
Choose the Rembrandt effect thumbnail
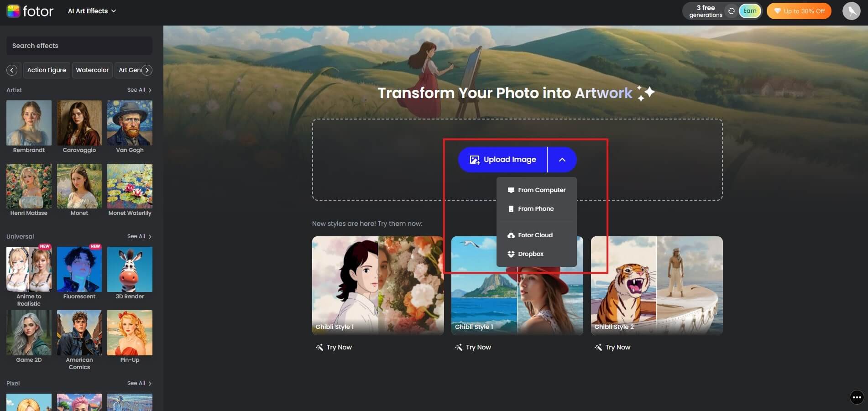pos(29,123)
